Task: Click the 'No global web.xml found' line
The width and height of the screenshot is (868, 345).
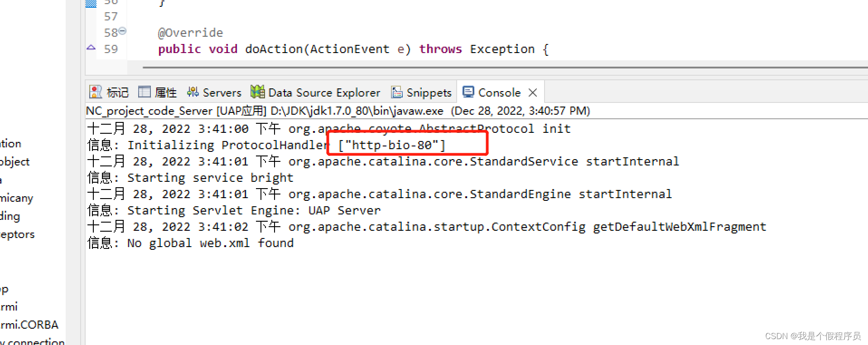Action: coord(190,243)
